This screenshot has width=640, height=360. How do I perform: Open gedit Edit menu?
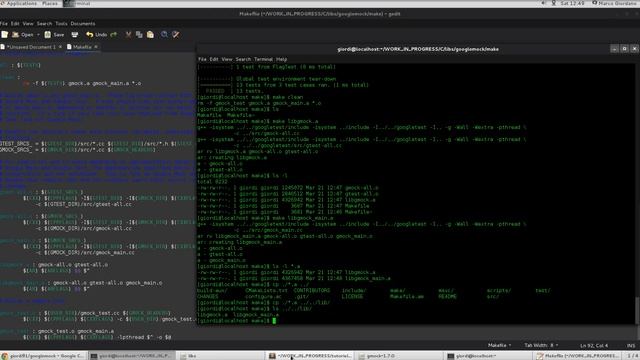pos(15,24)
